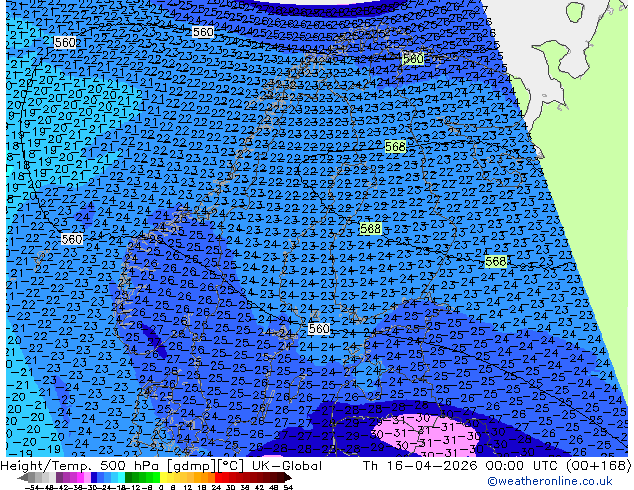The image size is (634, 490).
Task: Select the 'Height/Temp. 500 hPa' map title
Action: tap(82, 466)
